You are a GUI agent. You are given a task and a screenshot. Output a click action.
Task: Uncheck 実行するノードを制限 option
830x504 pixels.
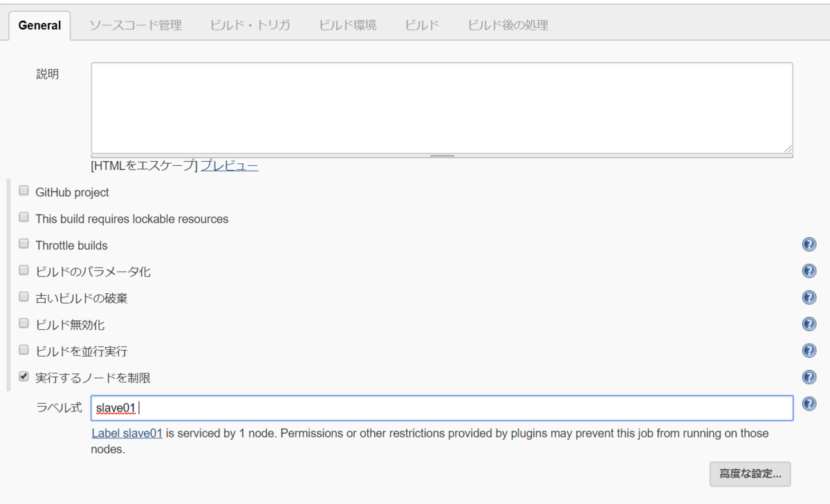point(24,375)
